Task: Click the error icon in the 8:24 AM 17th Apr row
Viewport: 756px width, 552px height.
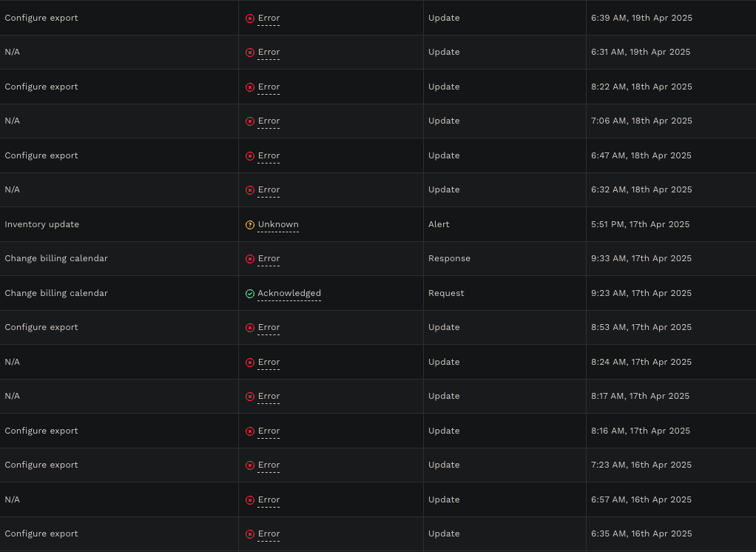Action: [250, 363]
